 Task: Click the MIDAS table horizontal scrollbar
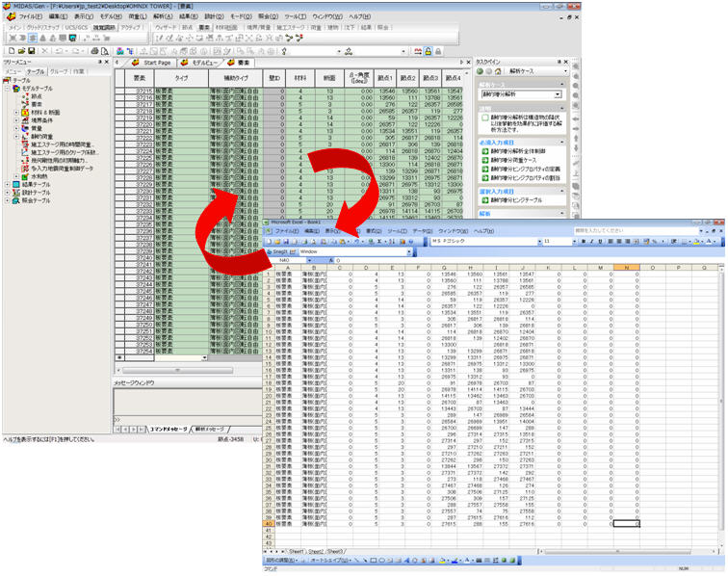(177, 370)
